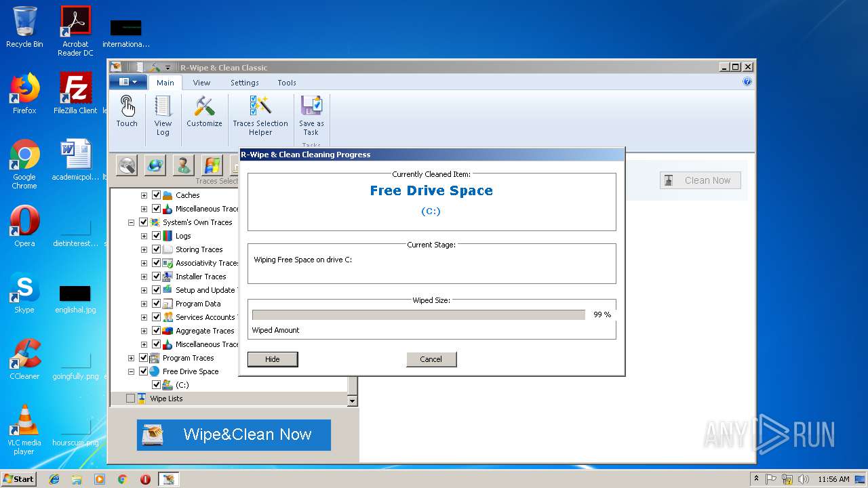Image resolution: width=868 pixels, height=488 pixels.
Task: Click tree scrollbar down arrow
Action: point(352,401)
